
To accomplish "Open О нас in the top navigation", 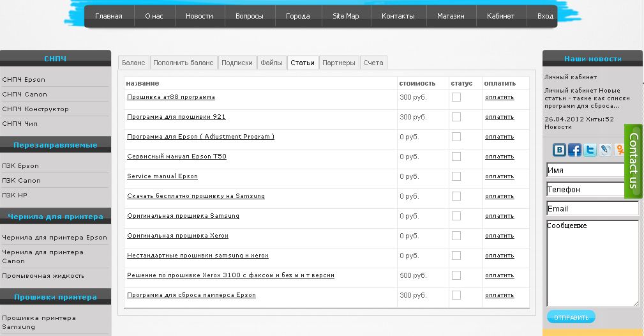I will [154, 16].
